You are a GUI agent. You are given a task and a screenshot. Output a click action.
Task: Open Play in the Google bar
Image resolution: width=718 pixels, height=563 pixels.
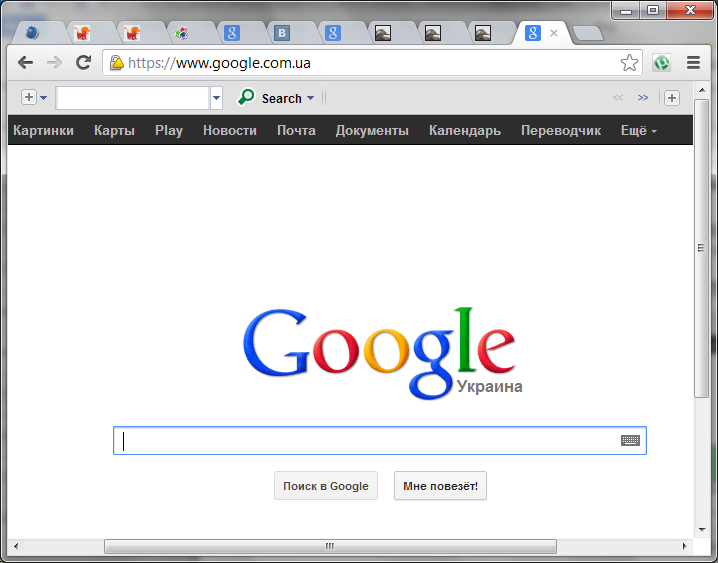[x=169, y=130]
